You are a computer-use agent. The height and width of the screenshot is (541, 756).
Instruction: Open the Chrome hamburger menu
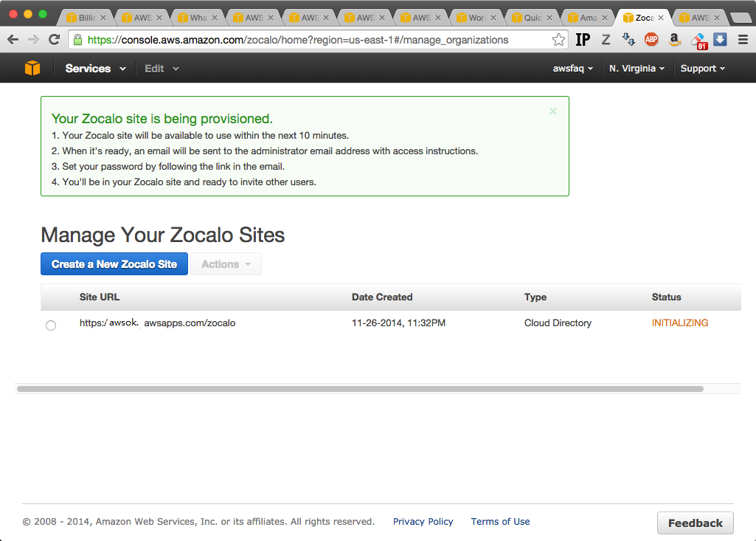(743, 40)
